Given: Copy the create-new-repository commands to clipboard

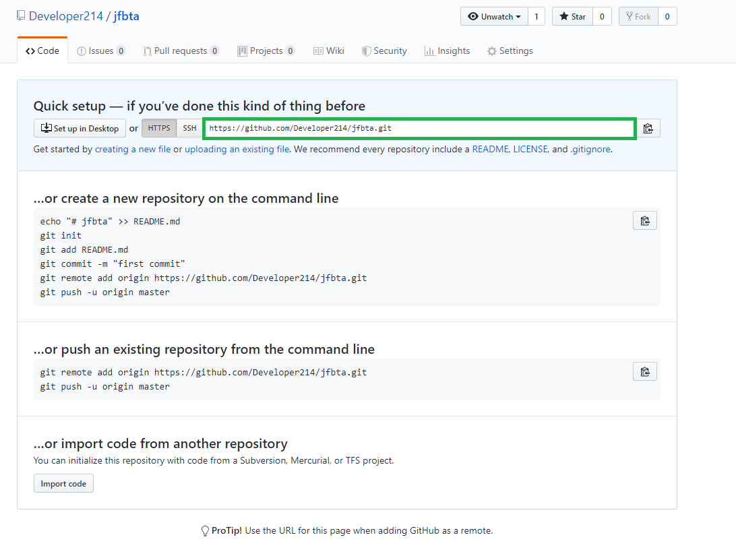Looking at the screenshot, I should coord(645,220).
